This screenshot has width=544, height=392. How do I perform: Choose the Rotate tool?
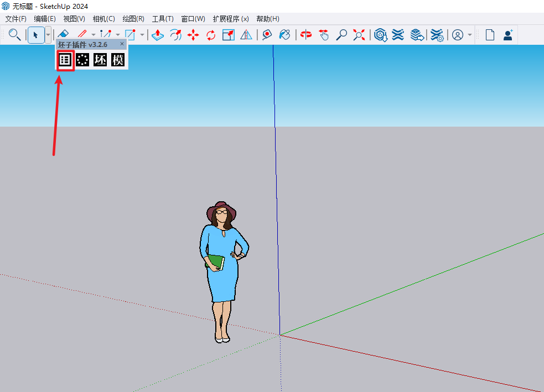click(211, 35)
